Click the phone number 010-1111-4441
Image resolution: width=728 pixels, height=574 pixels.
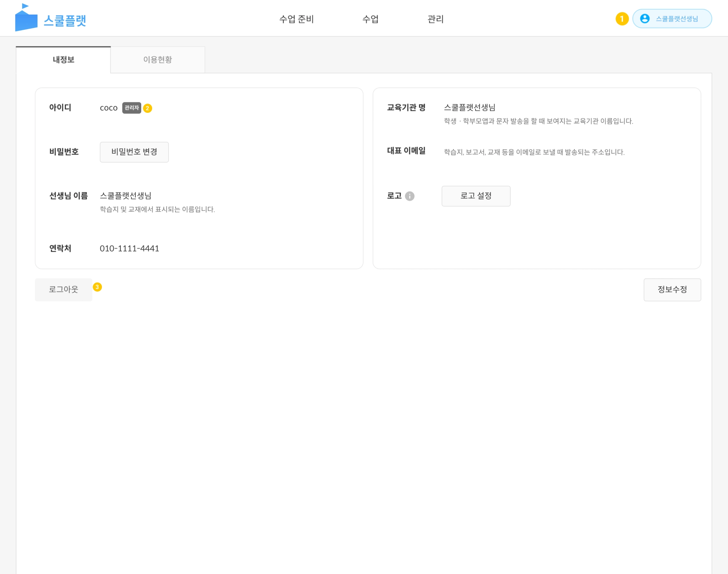(x=129, y=248)
